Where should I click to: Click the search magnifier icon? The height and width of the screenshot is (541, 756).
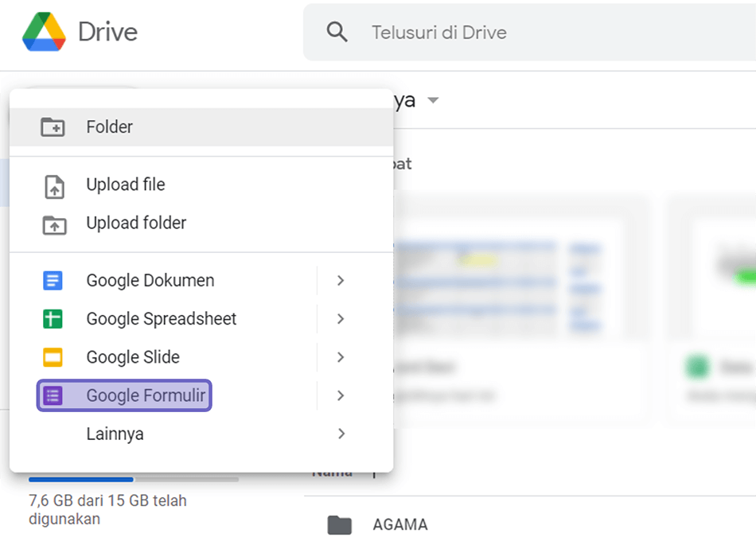pos(337,33)
